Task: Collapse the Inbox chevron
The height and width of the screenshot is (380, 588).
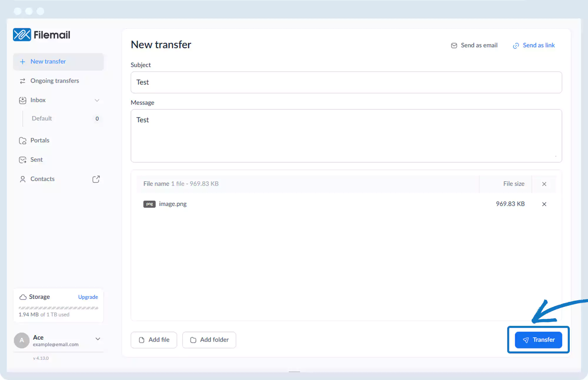Action: (97, 100)
